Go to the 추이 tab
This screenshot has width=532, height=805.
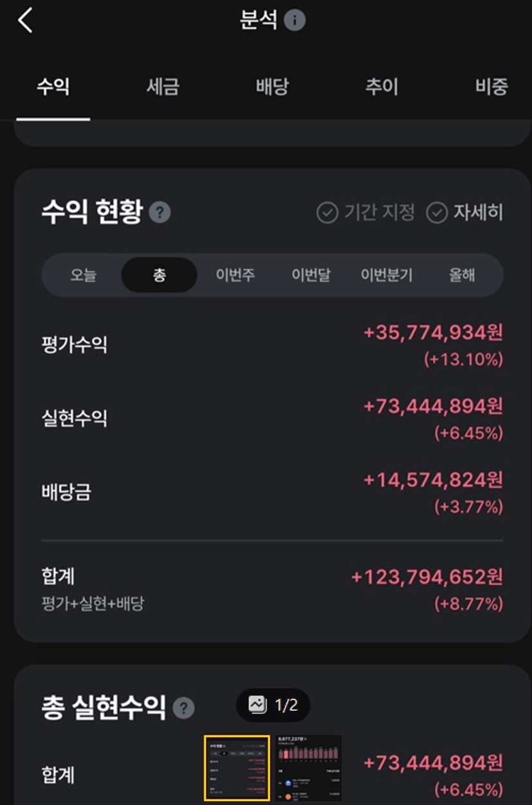(x=381, y=86)
